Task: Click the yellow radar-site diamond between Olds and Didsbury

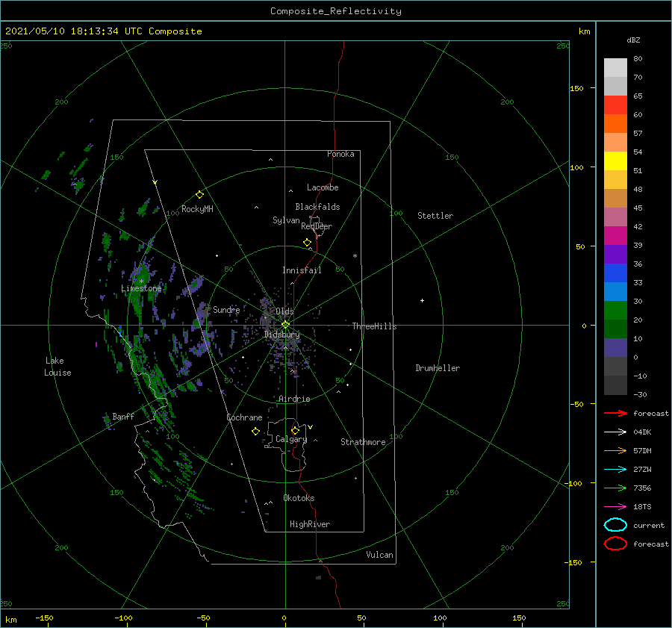Action: tap(285, 325)
